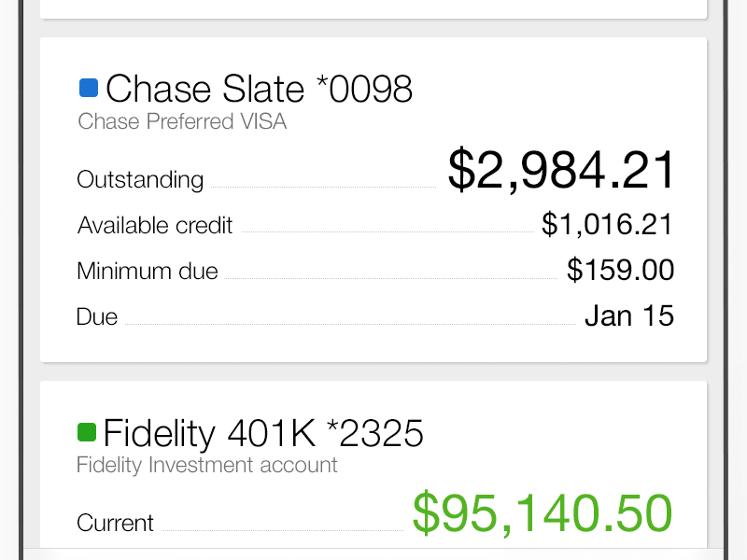Click the dotted line after Minimum due

pos(390,278)
